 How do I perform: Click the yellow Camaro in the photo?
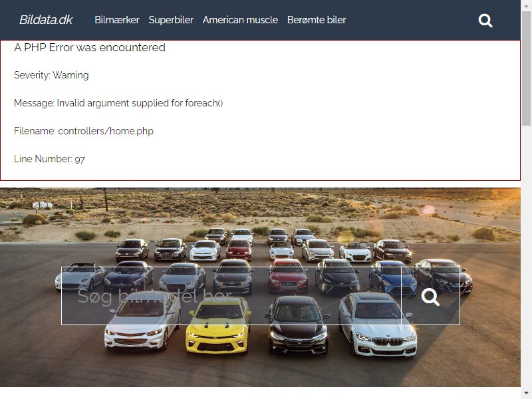218,326
